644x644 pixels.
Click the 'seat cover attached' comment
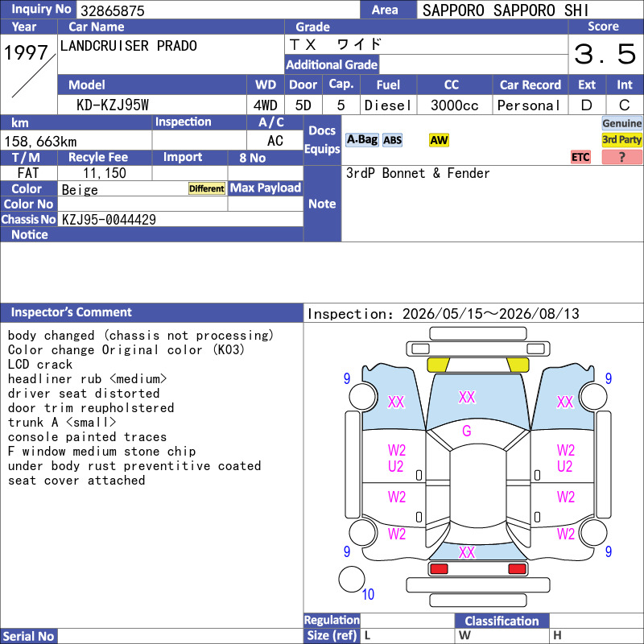76,480
